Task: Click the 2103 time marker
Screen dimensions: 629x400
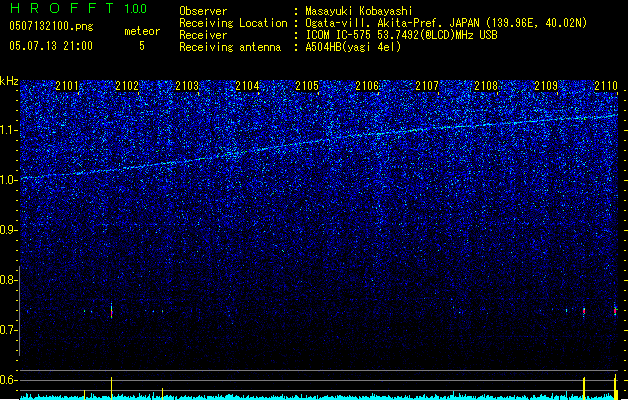Action: pos(187,86)
